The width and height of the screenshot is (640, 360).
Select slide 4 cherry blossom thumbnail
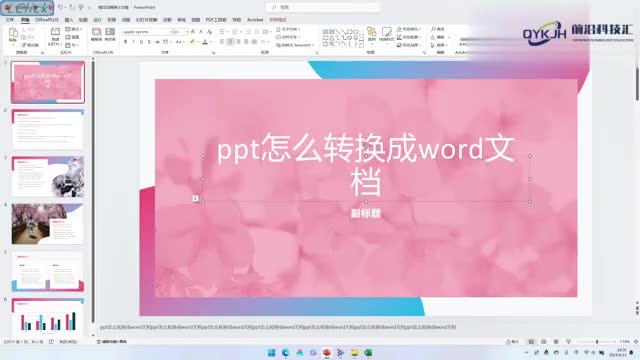click(48, 224)
